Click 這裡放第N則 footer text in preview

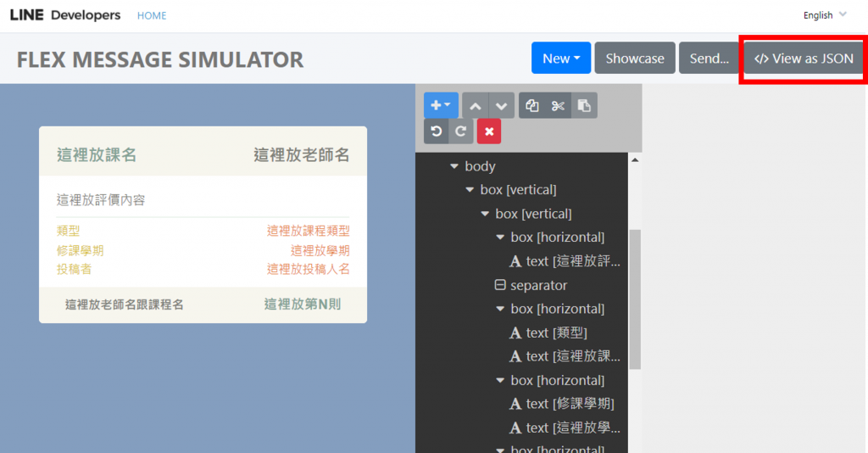pyautogui.click(x=303, y=304)
